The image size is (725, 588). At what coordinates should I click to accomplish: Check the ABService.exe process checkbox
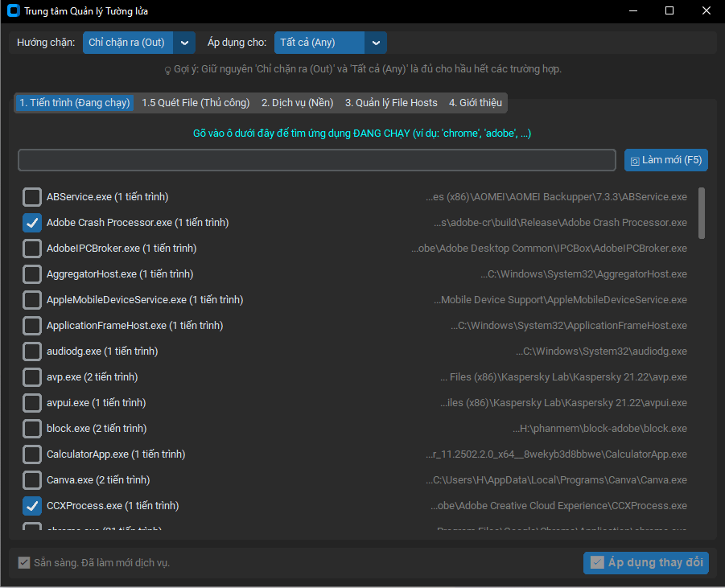tap(32, 197)
